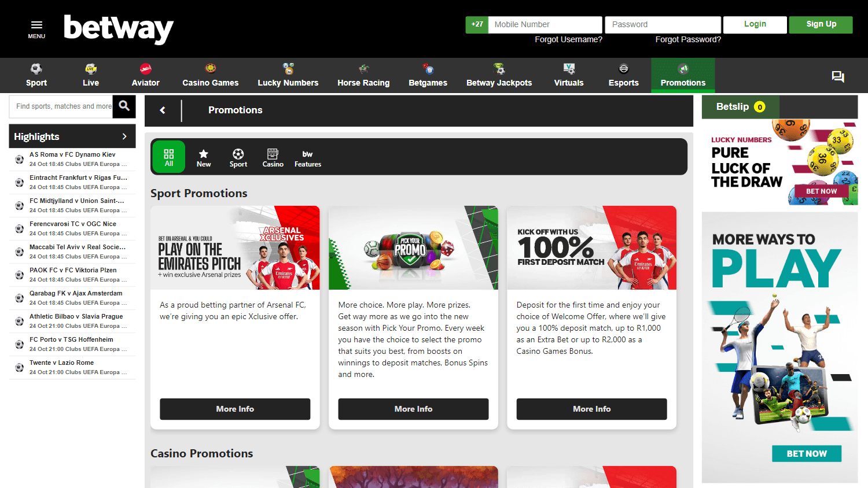Click More Info for Pick Your Promo
Image resolution: width=868 pixels, height=488 pixels.
pos(413,409)
